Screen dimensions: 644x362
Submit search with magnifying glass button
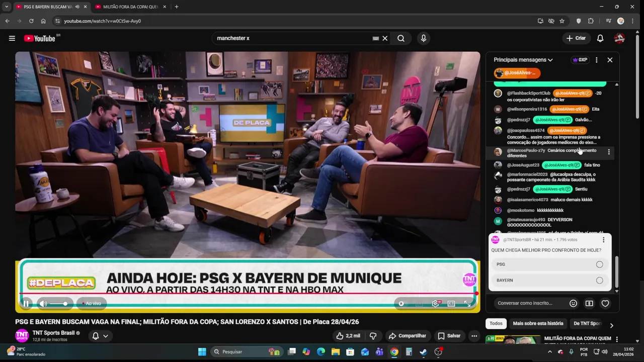401,38
